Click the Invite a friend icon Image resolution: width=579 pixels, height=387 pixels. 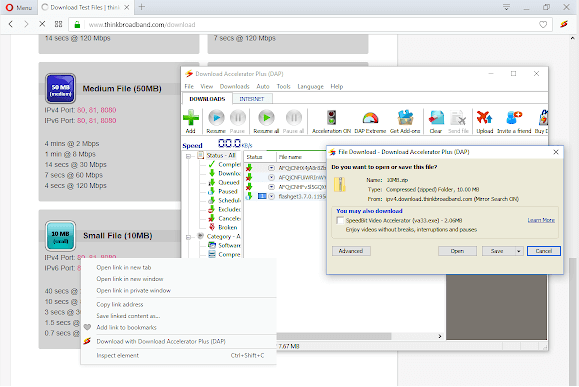coord(514,118)
